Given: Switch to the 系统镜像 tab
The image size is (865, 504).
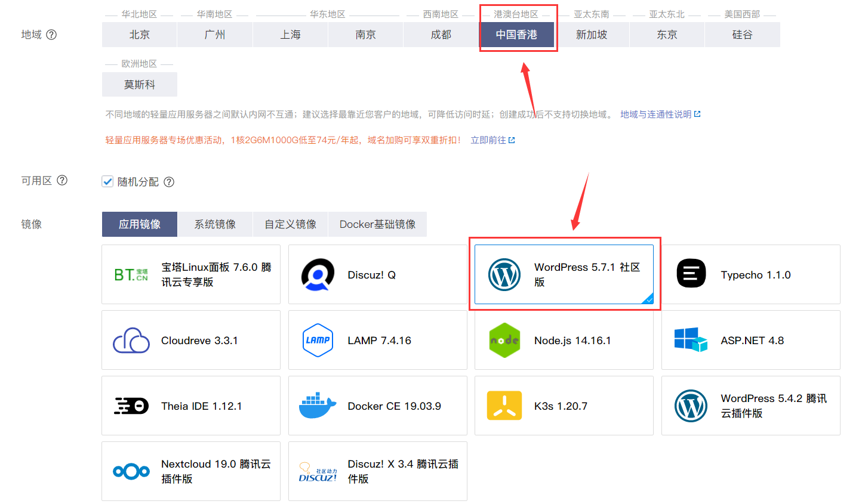Looking at the screenshot, I should tap(215, 224).
